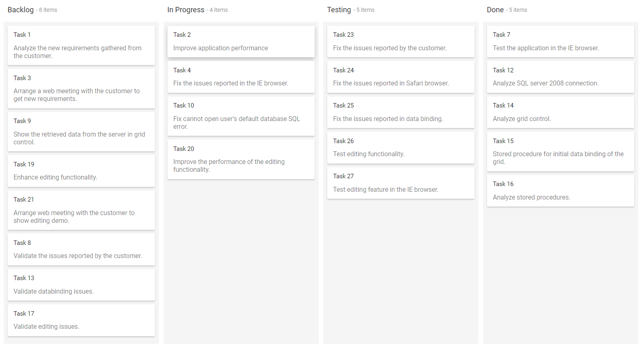Image resolution: width=644 pixels, height=348 pixels.
Task: Open Task 3 about arranging a web meeting
Action: 81,88
